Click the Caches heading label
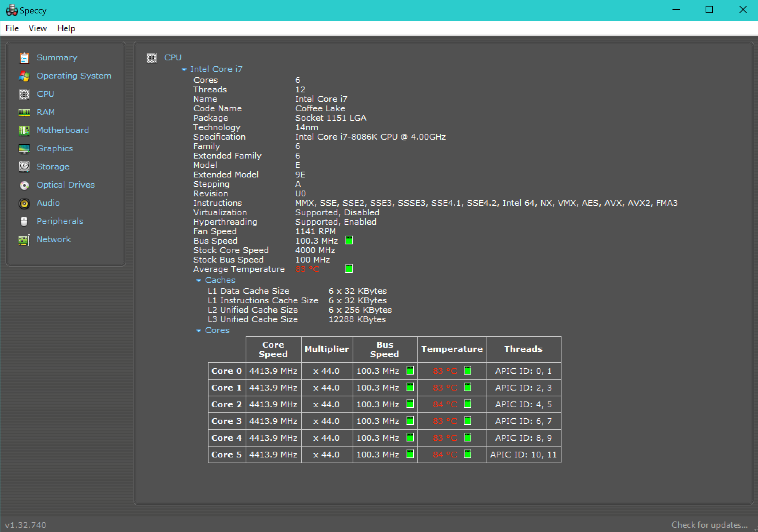Viewport: 758px width, 532px height. pyautogui.click(x=220, y=280)
